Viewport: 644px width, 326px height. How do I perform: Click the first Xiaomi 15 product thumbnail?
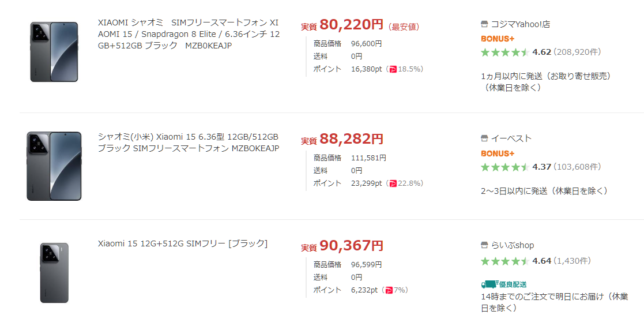[54, 52]
